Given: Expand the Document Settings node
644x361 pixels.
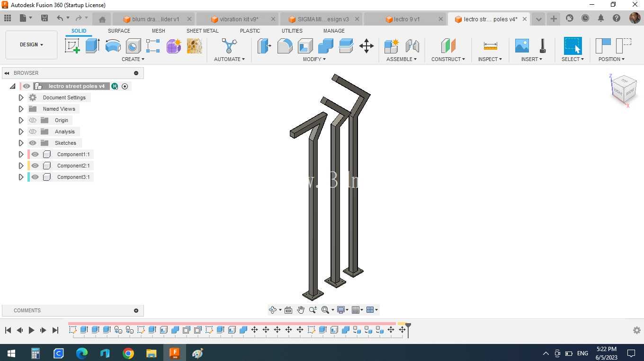Looking at the screenshot, I should click(21, 97).
